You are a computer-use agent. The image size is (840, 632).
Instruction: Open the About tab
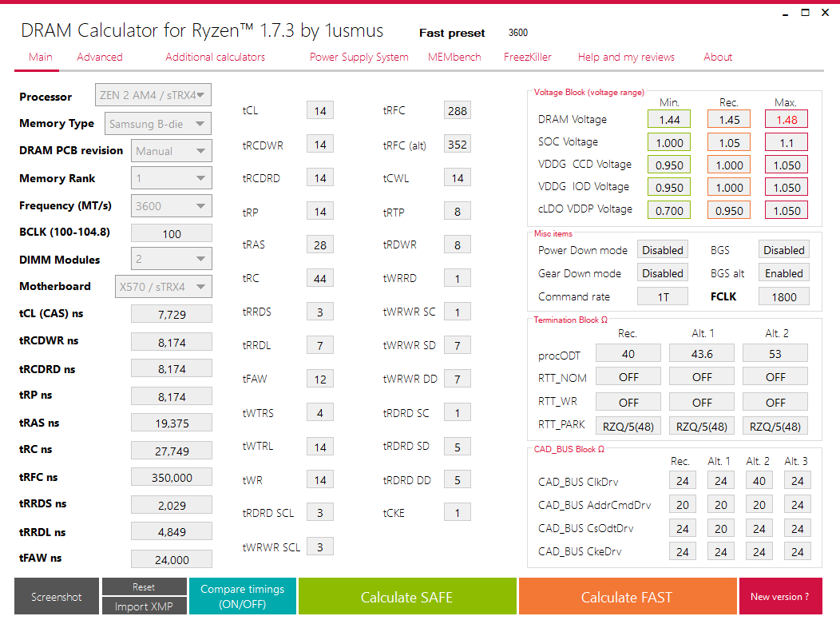[718, 57]
